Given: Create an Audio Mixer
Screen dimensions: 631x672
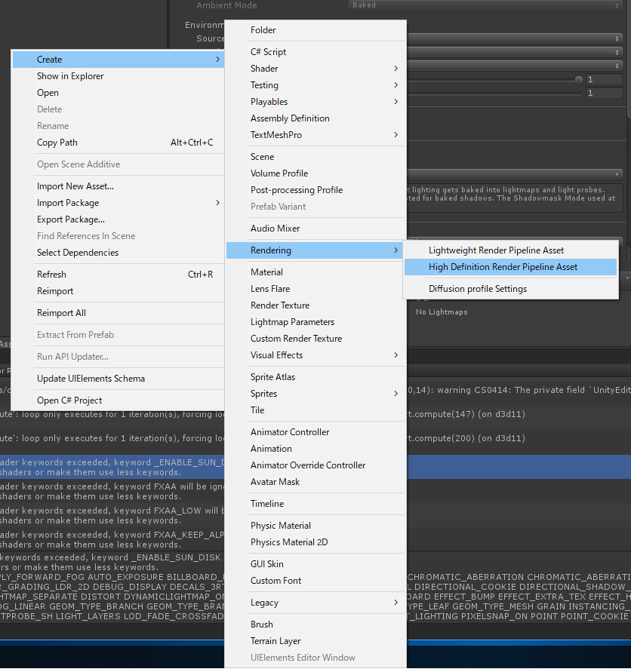Looking at the screenshot, I should click(315, 229).
